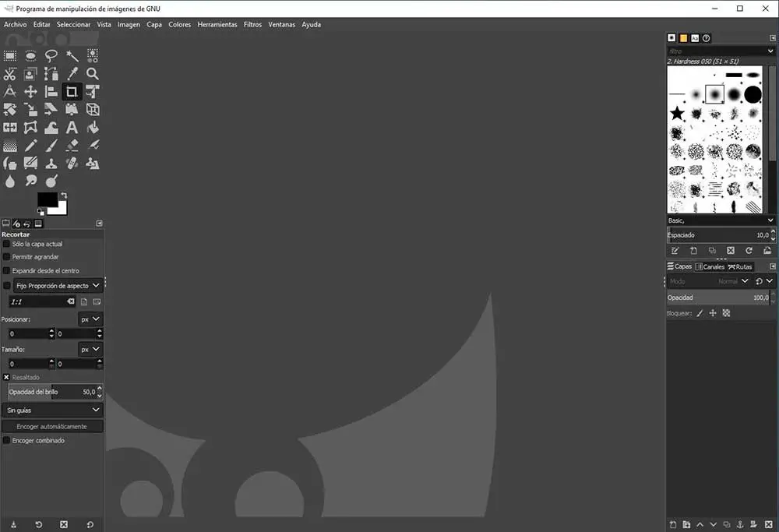Delete the tool preset
This screenshot has width=779, height=532.
point(64,524)
